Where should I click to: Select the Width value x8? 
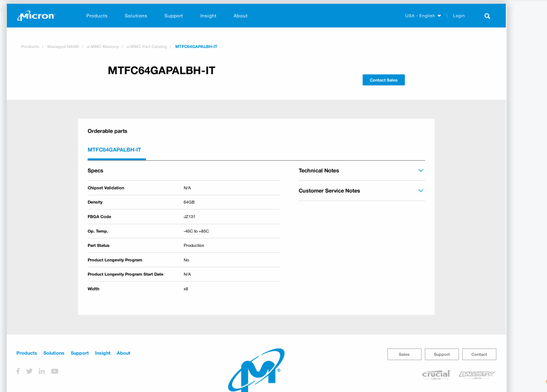186,289
